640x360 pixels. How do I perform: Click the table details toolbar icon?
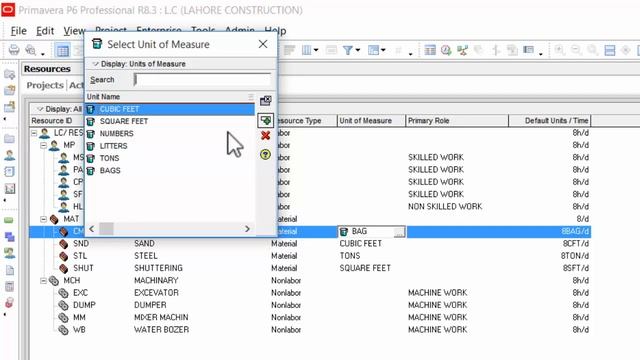click(430, 50)
